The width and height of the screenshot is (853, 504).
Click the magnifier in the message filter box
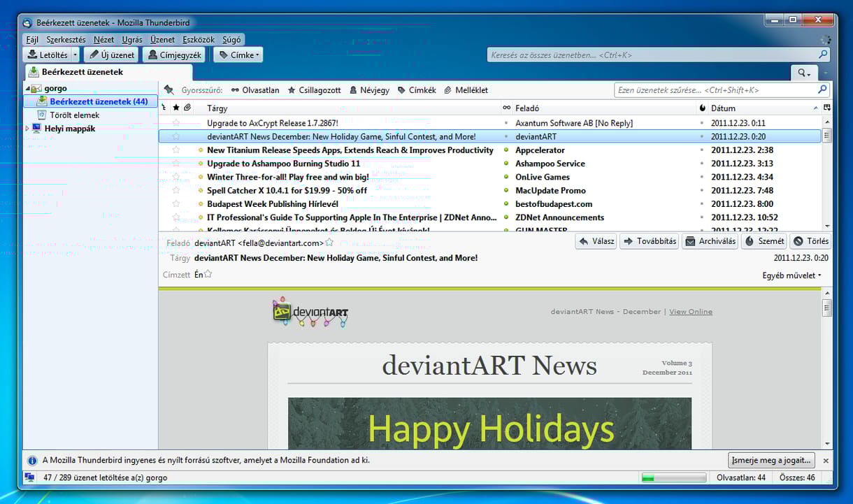coord(822,90)
